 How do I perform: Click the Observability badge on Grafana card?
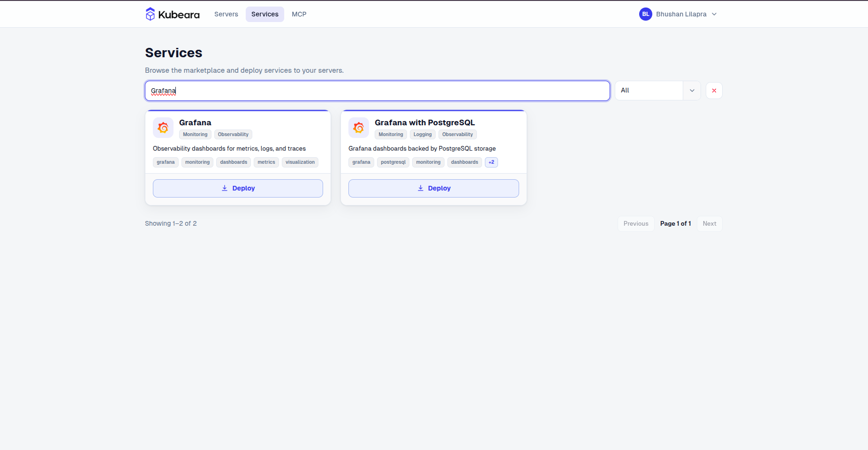click(x=233, y=135)
